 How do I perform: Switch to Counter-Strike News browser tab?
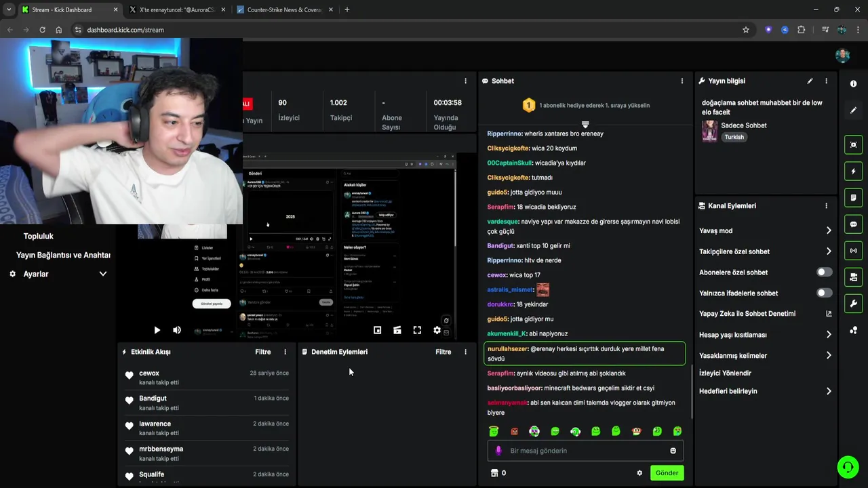tap(283, 9)
